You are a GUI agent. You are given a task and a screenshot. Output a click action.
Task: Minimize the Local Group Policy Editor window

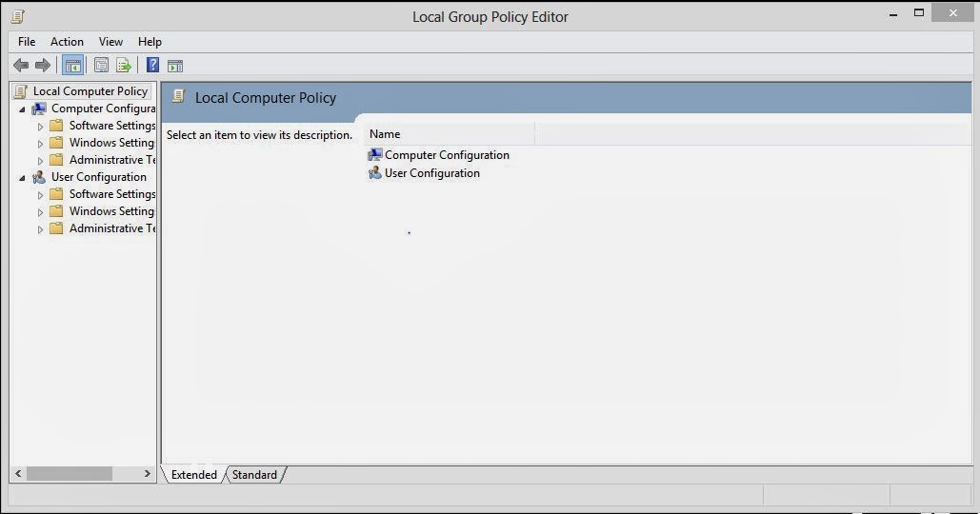[893, 13]
